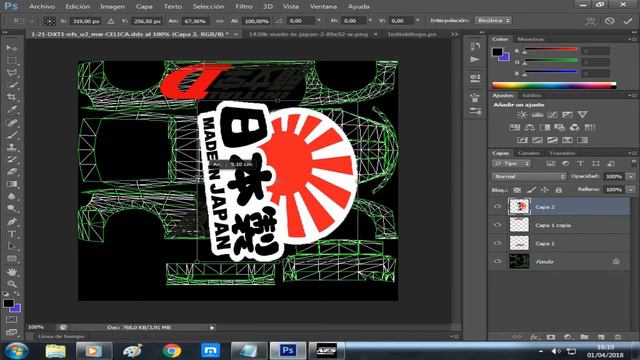Expand the hidden document tabs chevron
This screenshot has width=640, height=360.
454,34
